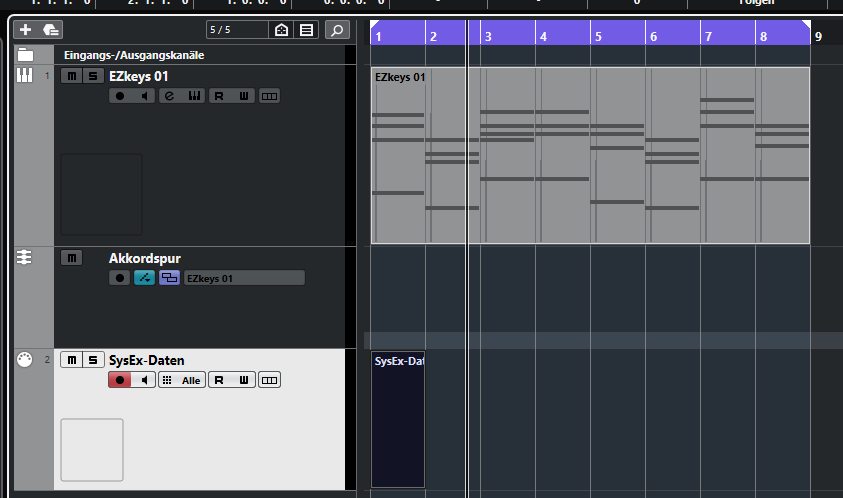Viewport: 843px width, 498px height.
Task: Enable Read automation on EZkeys 01
Action: click(219, 96)
